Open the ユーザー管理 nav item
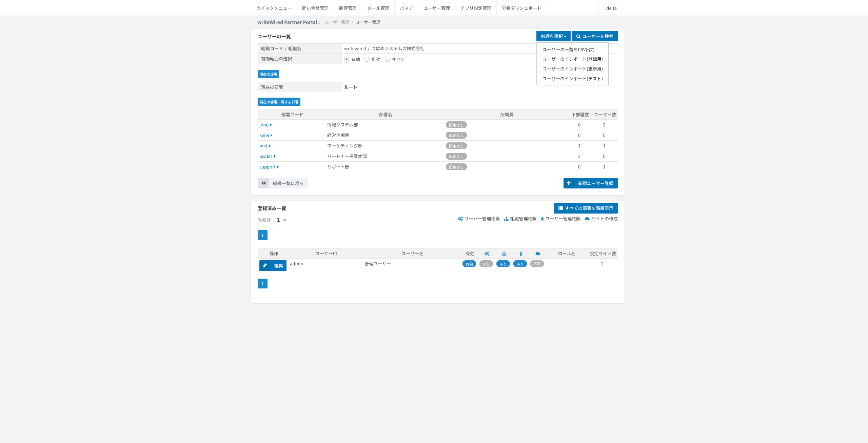 pos(437,8)
